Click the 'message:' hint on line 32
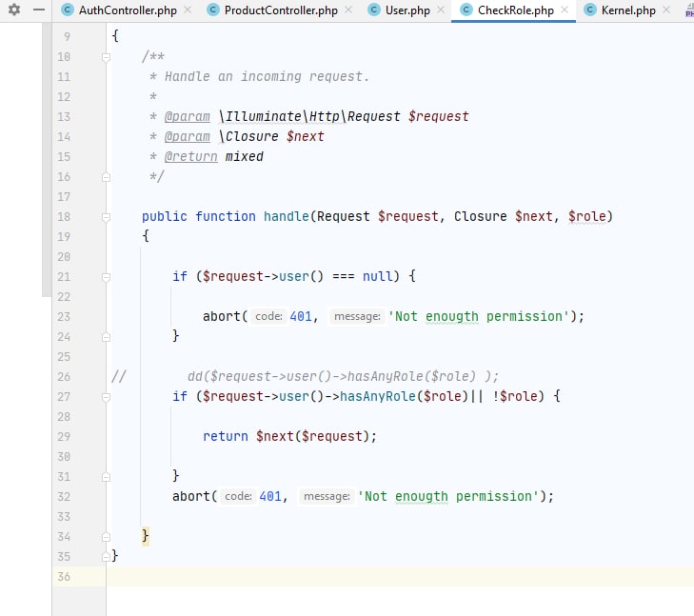This screenshot has width=694, height=616. point(327,497)
